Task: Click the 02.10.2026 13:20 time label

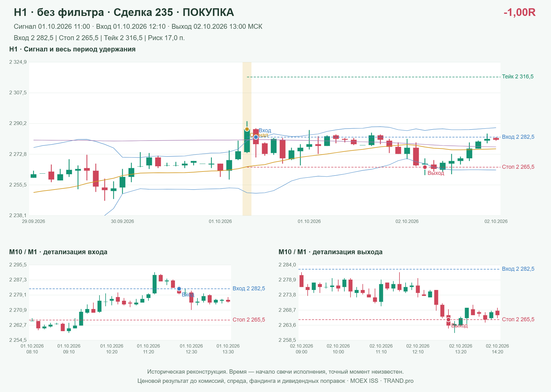Action: [x=461, y=349]
